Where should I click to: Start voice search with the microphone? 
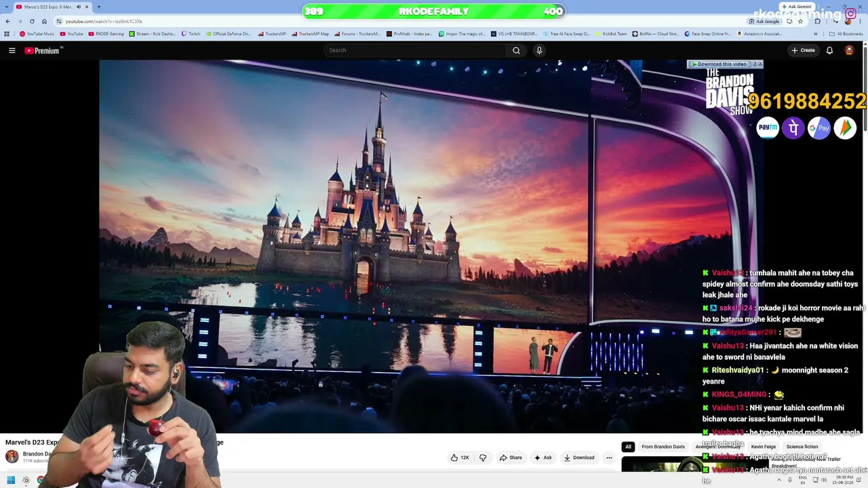coord(539,50)
